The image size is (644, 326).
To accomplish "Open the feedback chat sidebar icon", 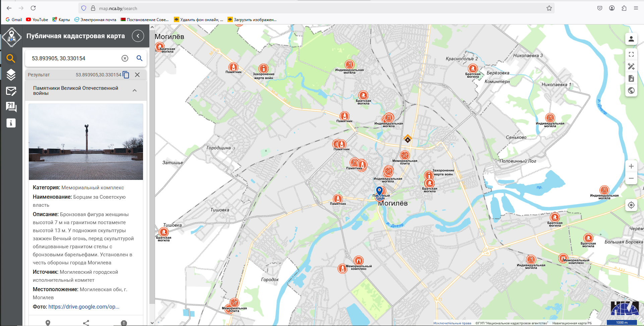I will (11, 107).
